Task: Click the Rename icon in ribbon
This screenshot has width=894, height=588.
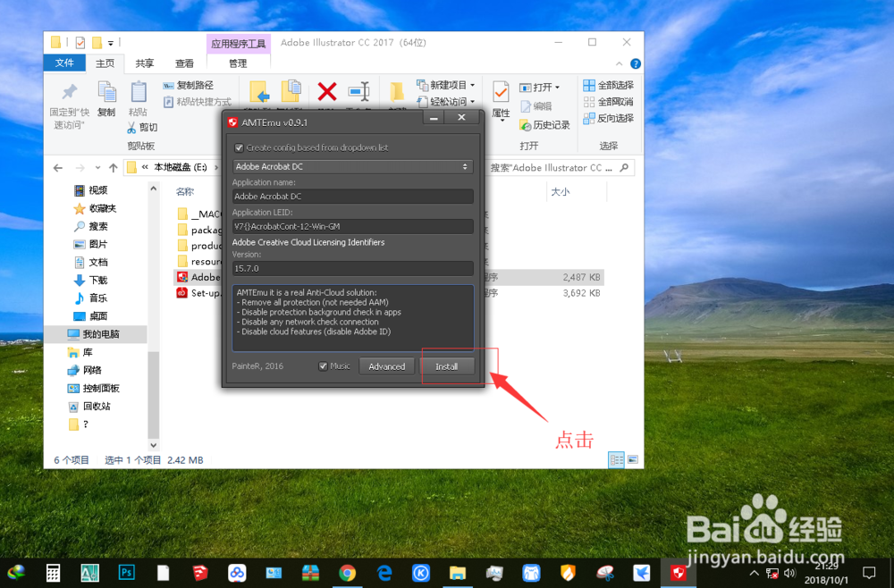Action: click(x=359, y=91)
